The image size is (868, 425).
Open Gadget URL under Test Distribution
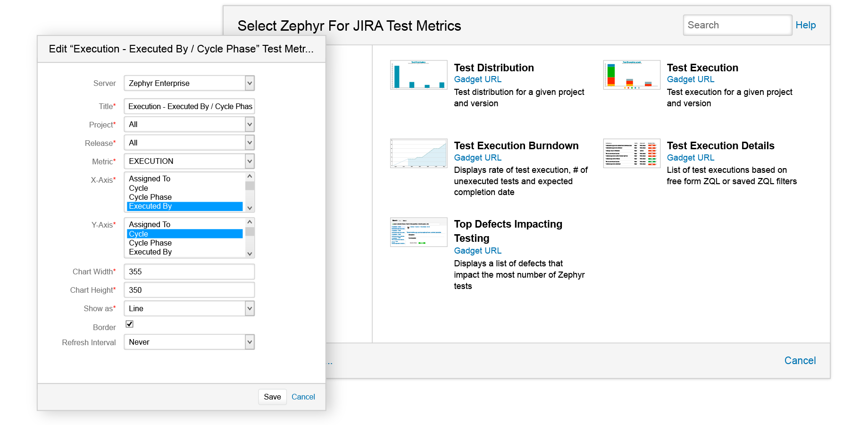point(478,79)
